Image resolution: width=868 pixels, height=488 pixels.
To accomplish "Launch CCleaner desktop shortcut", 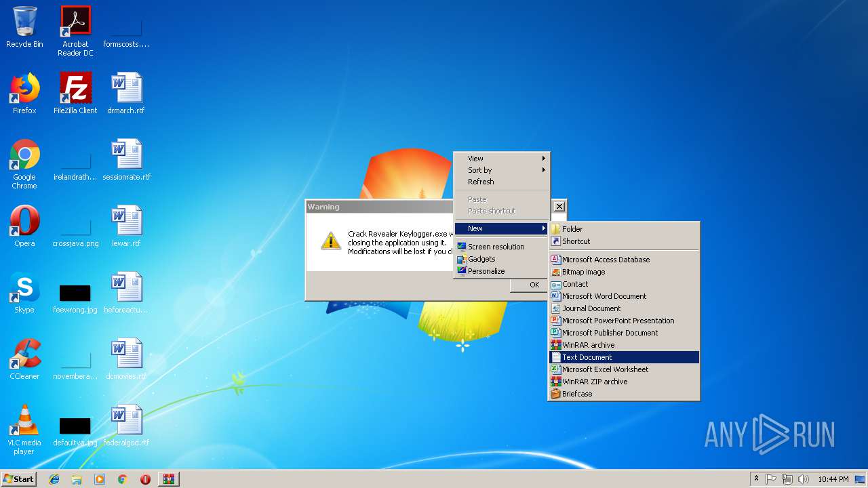I will (x=24, y=359).
